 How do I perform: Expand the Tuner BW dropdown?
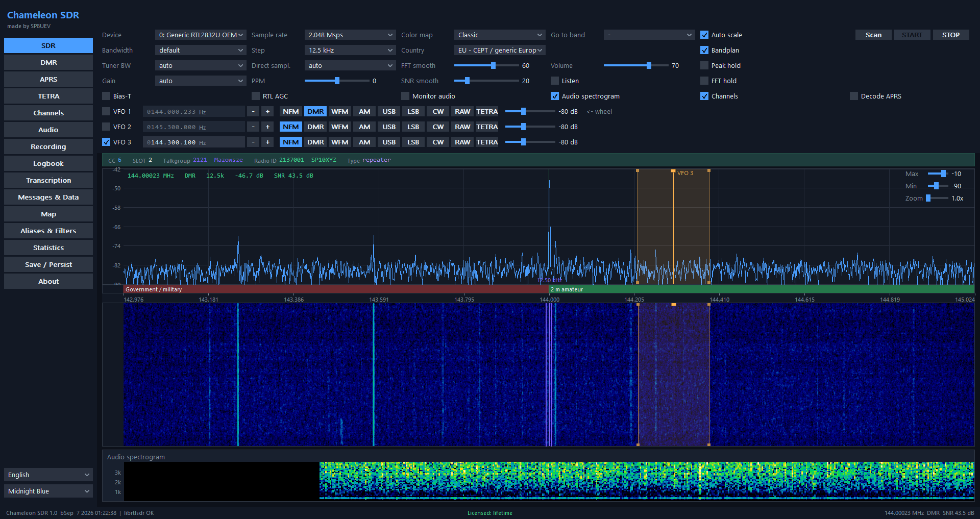click(x=201, y=65)
